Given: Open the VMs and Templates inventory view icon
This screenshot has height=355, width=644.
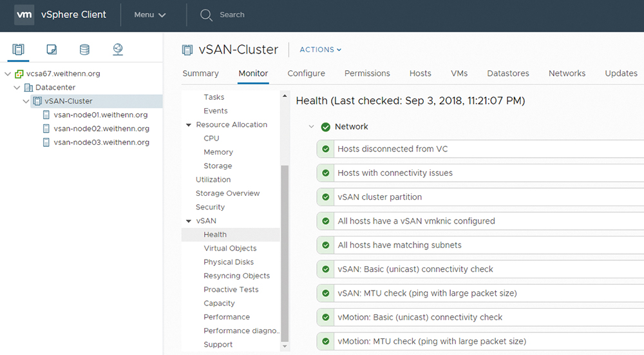Looking at the screenshot, I should (52, 50).
